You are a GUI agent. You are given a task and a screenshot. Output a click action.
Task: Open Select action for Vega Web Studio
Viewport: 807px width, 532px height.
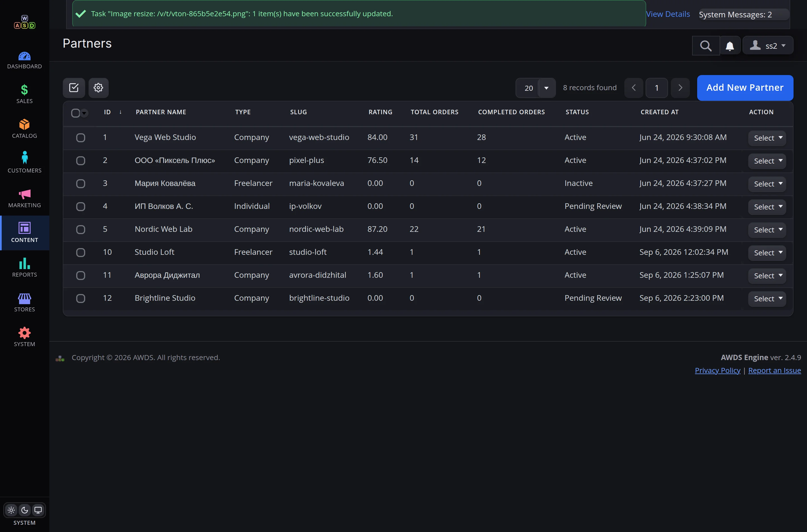(x=767, y=138)
